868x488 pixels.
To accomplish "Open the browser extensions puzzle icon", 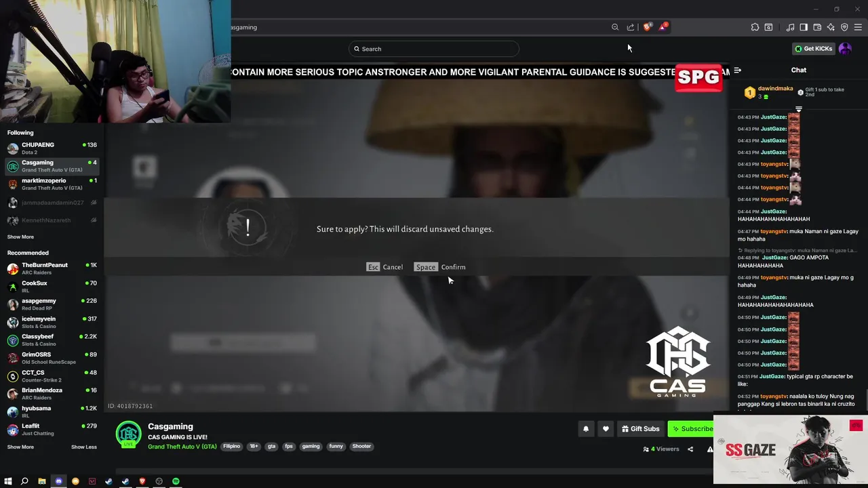I will pyautogui.click(x=755, y=27).
